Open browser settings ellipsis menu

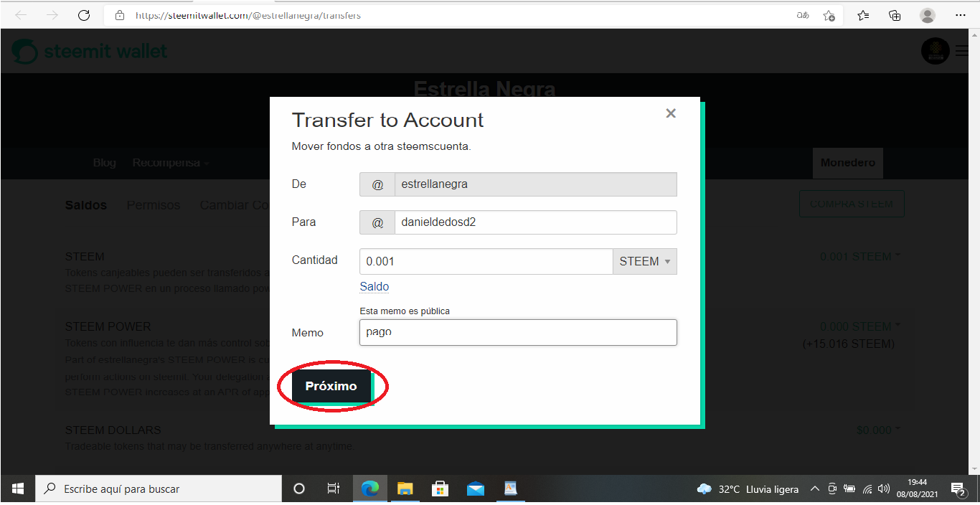click(961, 15)
